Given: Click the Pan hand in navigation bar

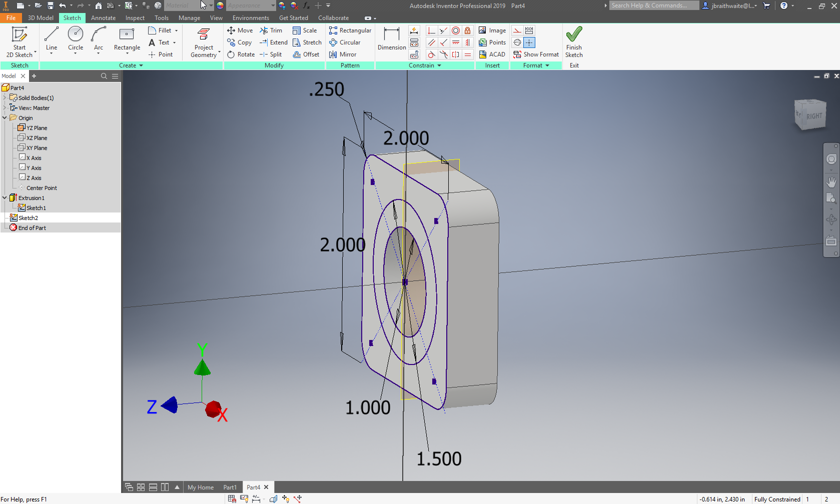Looking at the screenshot, I should coord(831,182).
